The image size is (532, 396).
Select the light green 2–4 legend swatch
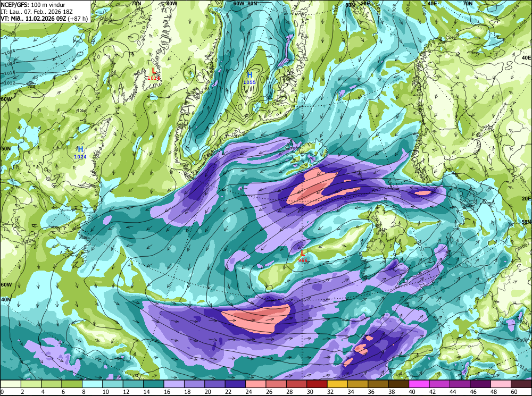(31, 384)
